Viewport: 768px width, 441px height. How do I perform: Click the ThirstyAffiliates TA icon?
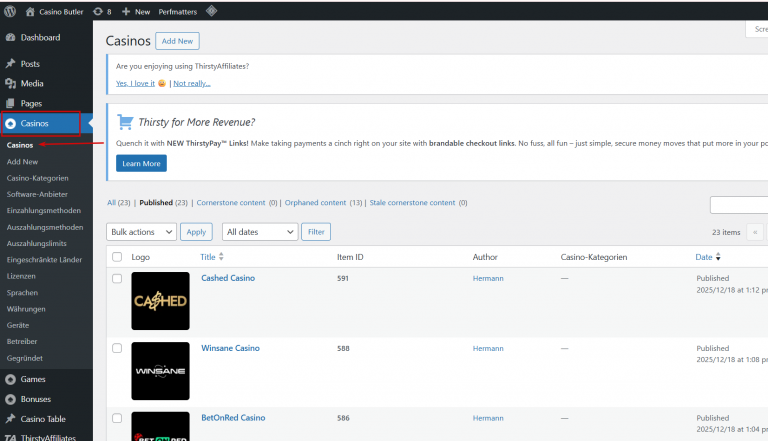tap(10, 438)
